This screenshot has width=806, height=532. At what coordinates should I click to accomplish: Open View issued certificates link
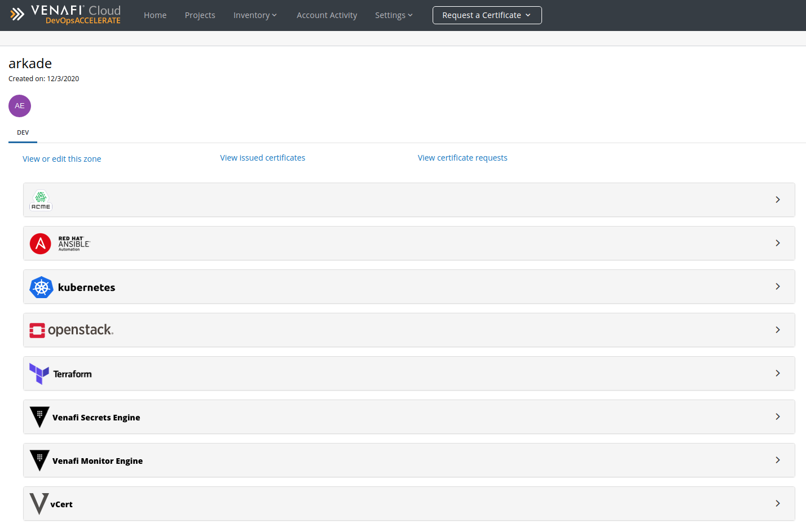pyautogui.click(x=263, y=158)
